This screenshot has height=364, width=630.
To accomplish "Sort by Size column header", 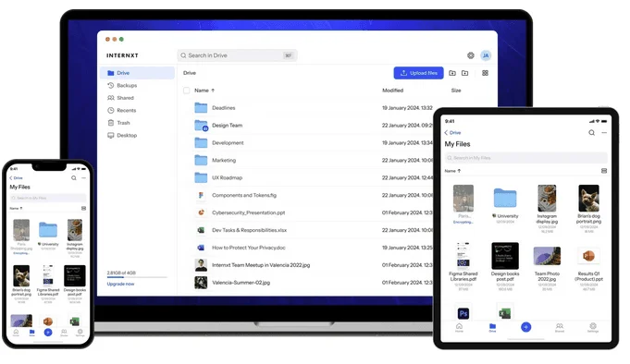I will click(456, 91).
